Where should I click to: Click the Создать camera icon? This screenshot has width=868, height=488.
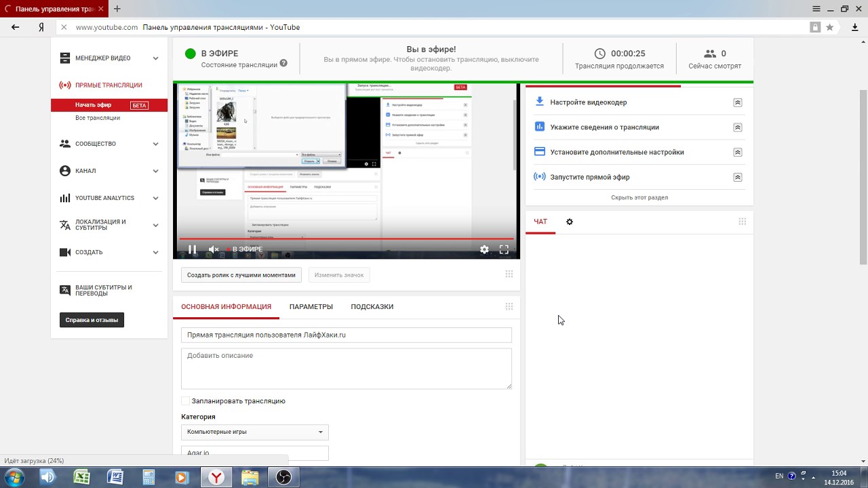coord(65,252)
